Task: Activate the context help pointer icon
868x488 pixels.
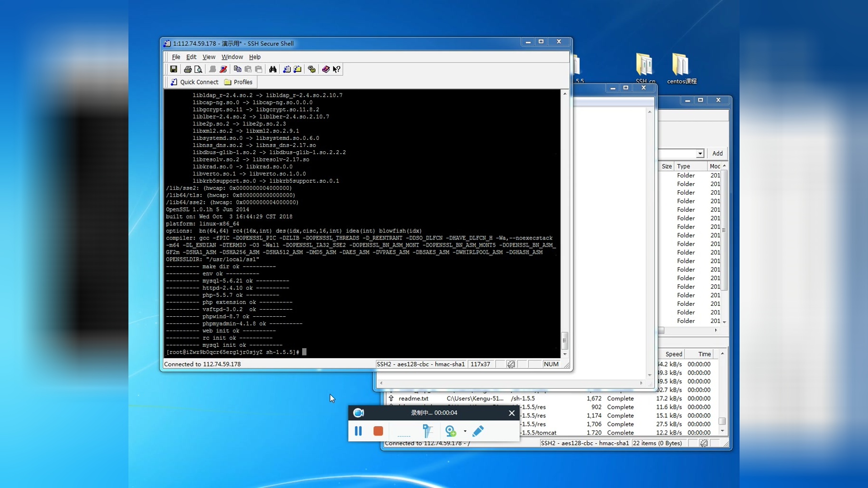Action: tap(337, 69)
